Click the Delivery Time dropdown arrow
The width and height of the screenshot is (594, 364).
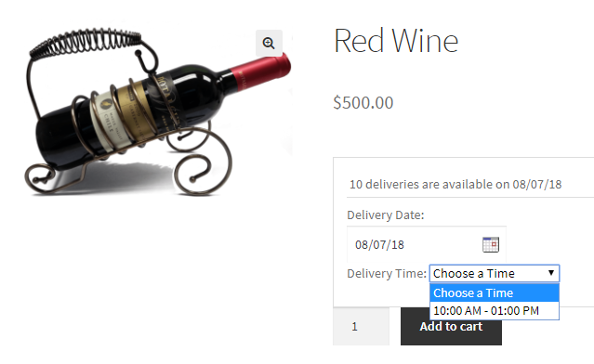pyautogui.click(x=551, y=273)
